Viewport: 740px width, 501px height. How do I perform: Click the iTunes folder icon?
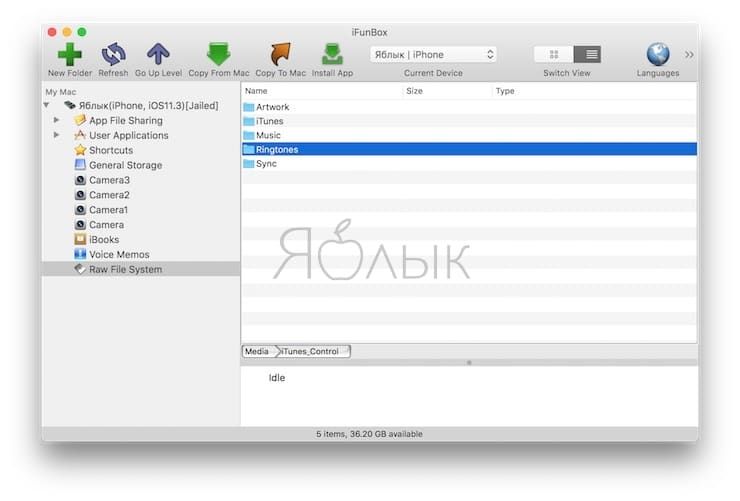coord(249,121)
